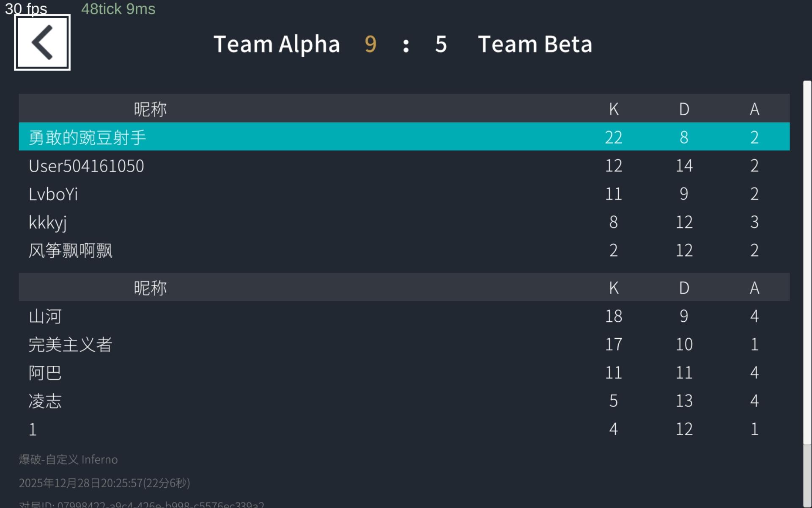Click the Team Beta title

click(535, 44)
